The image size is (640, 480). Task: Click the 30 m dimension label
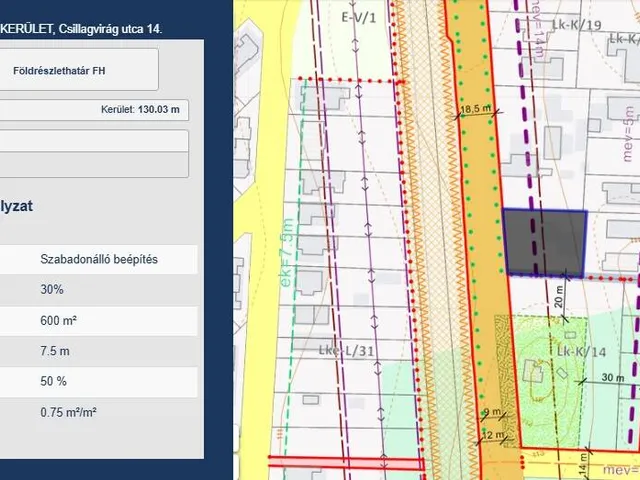(613, 378)
